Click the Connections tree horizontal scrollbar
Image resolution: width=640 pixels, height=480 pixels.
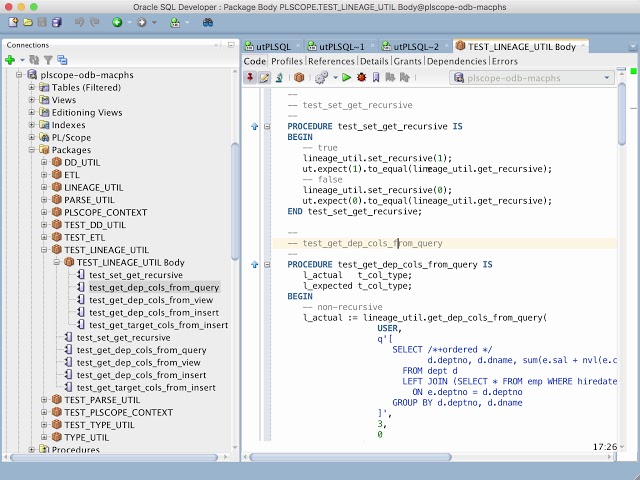[115, 457]
